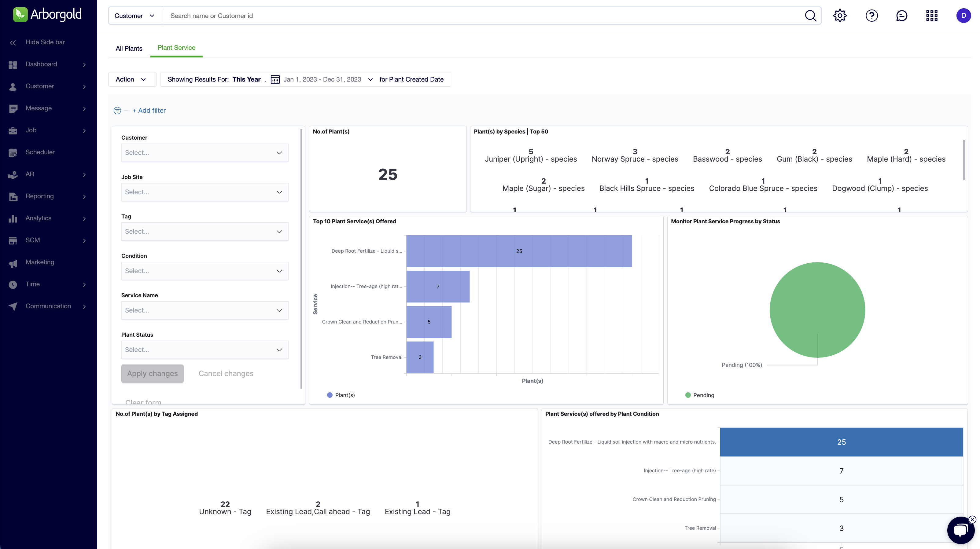The width and height of the screenshot is (980, 549).
Task: Click the filter icon beside Add filter
Action: pos(117,111)
